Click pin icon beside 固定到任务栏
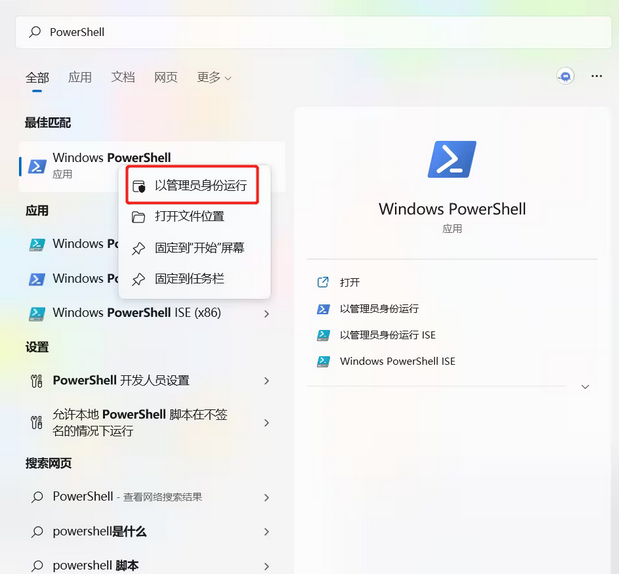 point(138,279)
